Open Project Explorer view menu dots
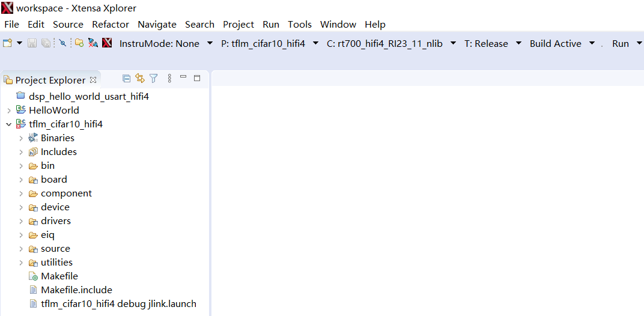644x316 pixels. 169,79
